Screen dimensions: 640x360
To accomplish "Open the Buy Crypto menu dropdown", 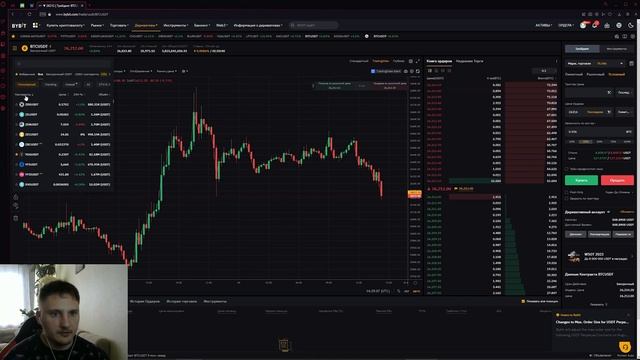I will (65, 25).
